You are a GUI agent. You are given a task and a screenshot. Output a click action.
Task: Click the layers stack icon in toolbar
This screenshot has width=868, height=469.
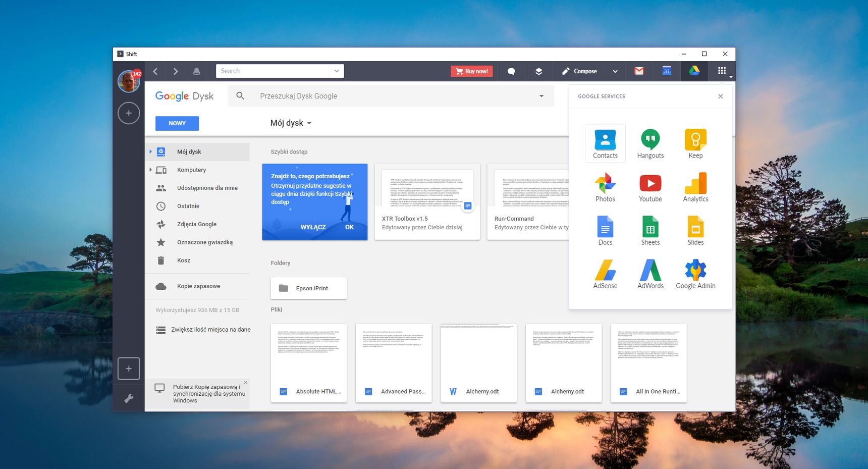click(538, 71)
